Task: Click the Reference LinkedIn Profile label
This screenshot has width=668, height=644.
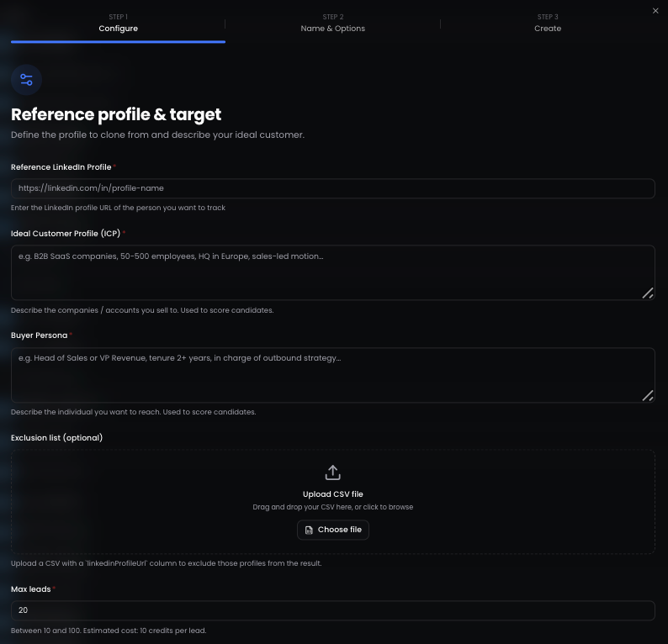Action: [x=61, y=167]
